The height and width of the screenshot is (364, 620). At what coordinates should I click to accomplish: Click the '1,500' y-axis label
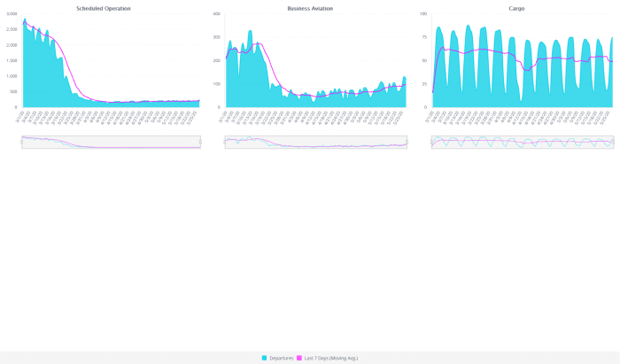(x=12, y=60)
